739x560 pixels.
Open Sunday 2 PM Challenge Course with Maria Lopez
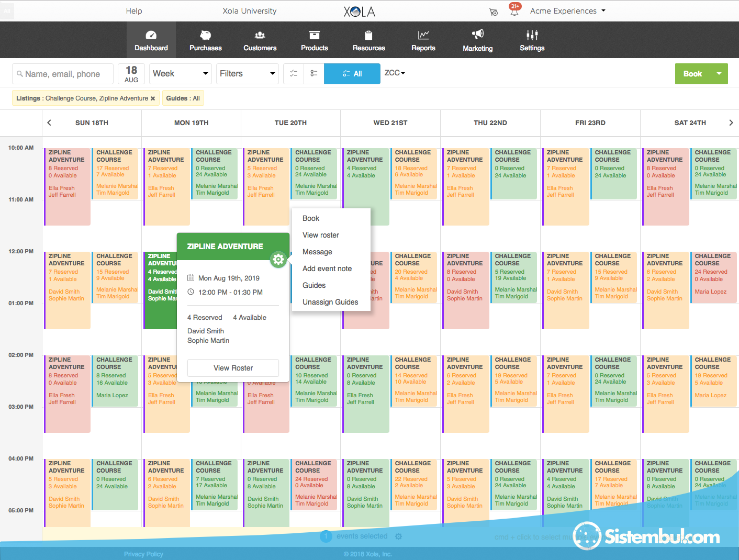click(115, 381)
